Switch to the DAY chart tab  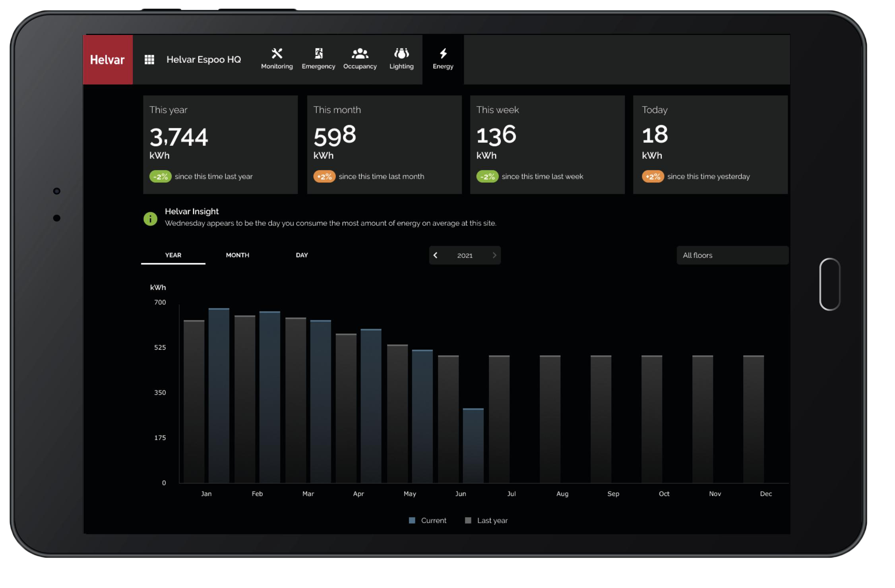(x=302, y=255)
